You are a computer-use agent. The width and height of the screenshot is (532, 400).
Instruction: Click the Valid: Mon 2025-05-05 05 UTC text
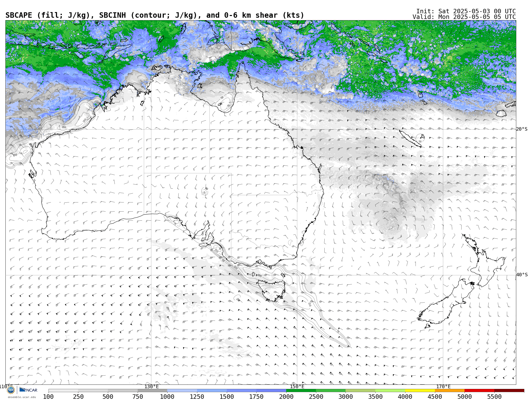pyautogui.click(x=464, y=17)
